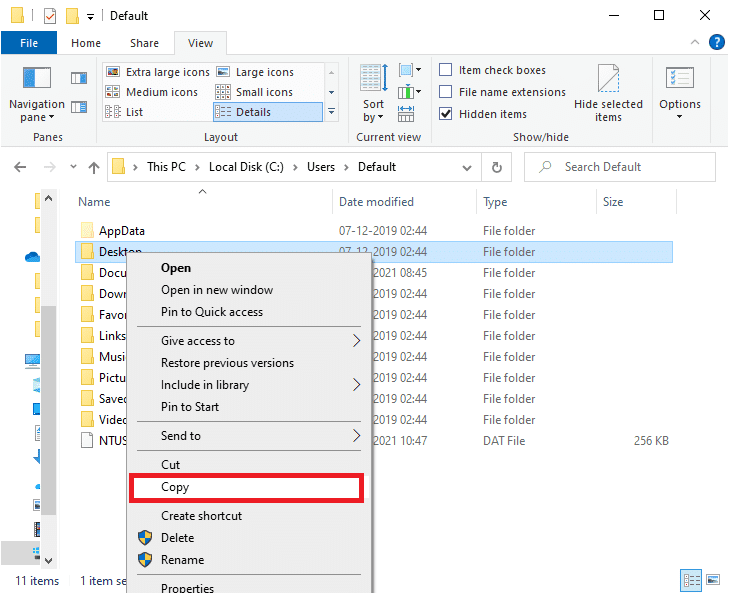
Task: Open the Help question mark icon
Action: pyautogui.click(x=716, y=42)
